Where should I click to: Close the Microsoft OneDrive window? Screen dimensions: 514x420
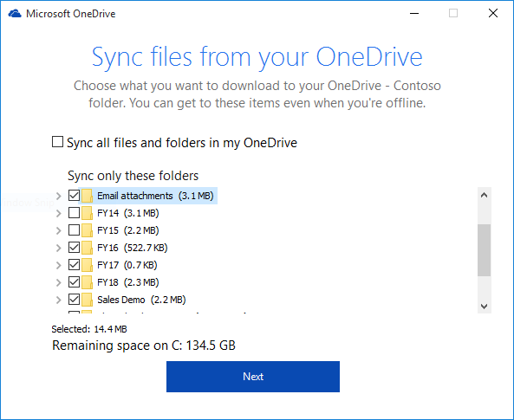tap(493, 14)
